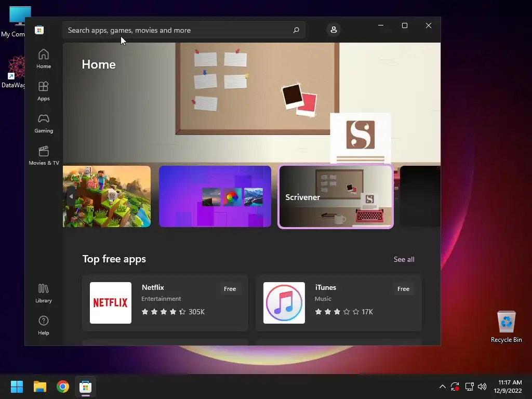Image resolution: width=532 pixels, height=399 pixels.
Task: Open the user account profile icon
Action: tap(334, 30)
